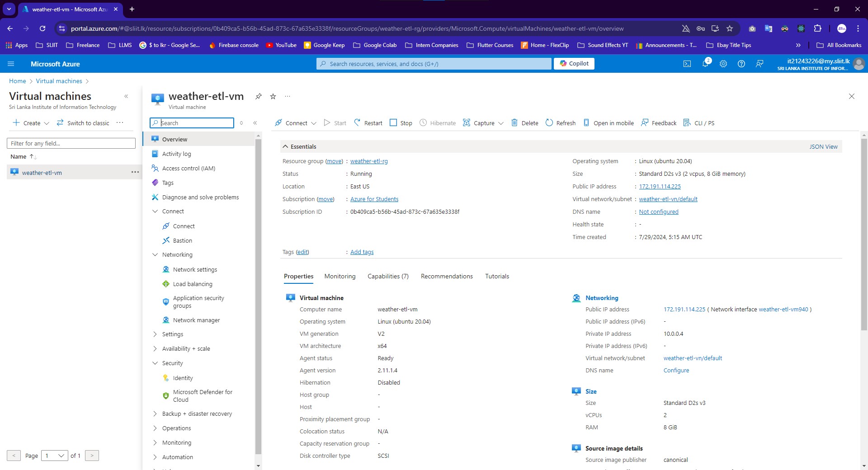Open Activity log

point(176,154)
